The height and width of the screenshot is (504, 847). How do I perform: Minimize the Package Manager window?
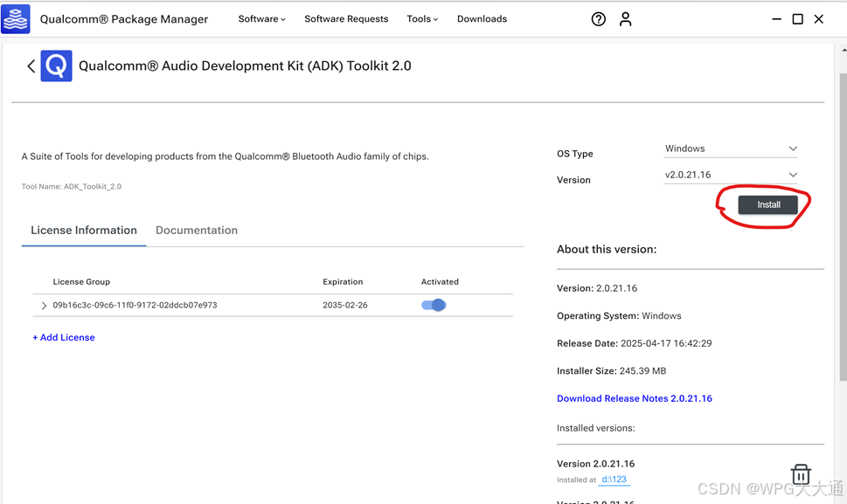pyautogui.click(x=776, y=19)
